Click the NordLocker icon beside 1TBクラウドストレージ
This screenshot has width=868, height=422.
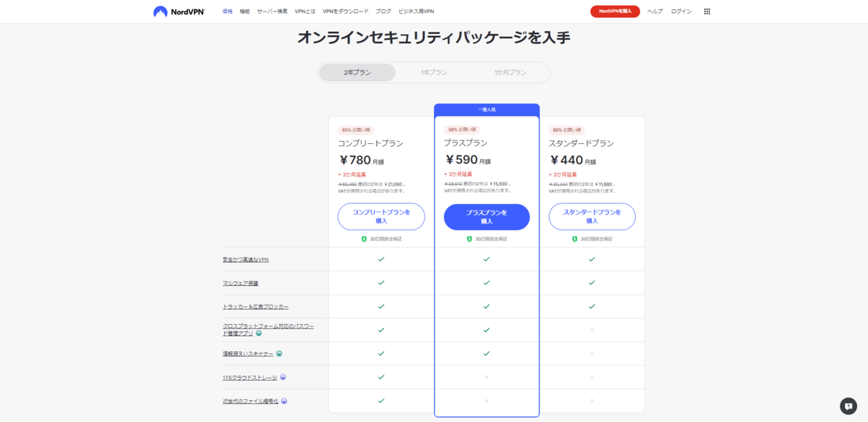pyautogui.click(x=283, y=377)
